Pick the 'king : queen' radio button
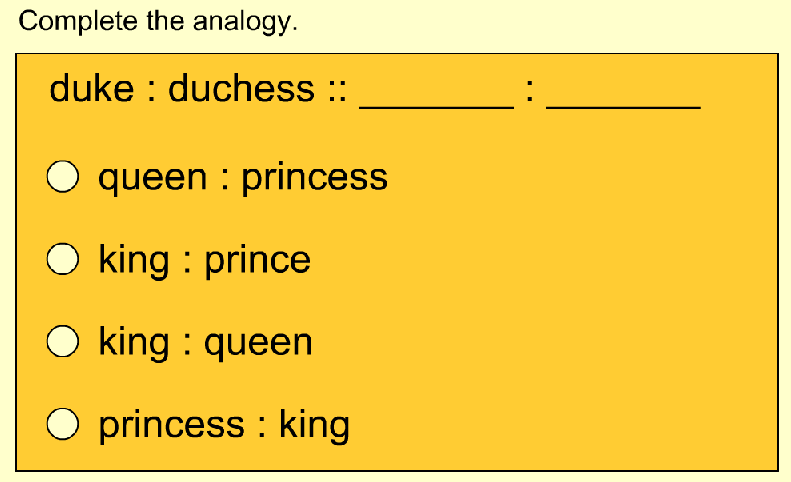791x482 pixels. pyautogui.click(x=63, y=341)
